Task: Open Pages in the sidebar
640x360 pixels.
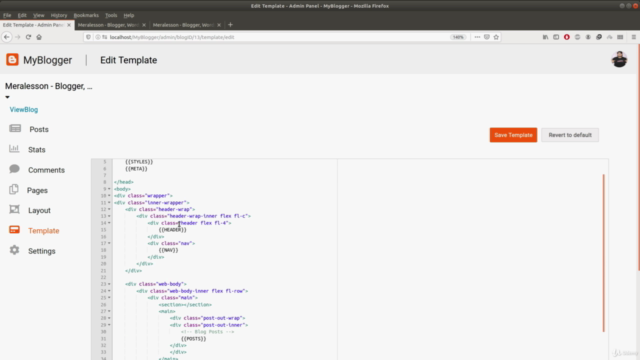Action: [37, 191]
